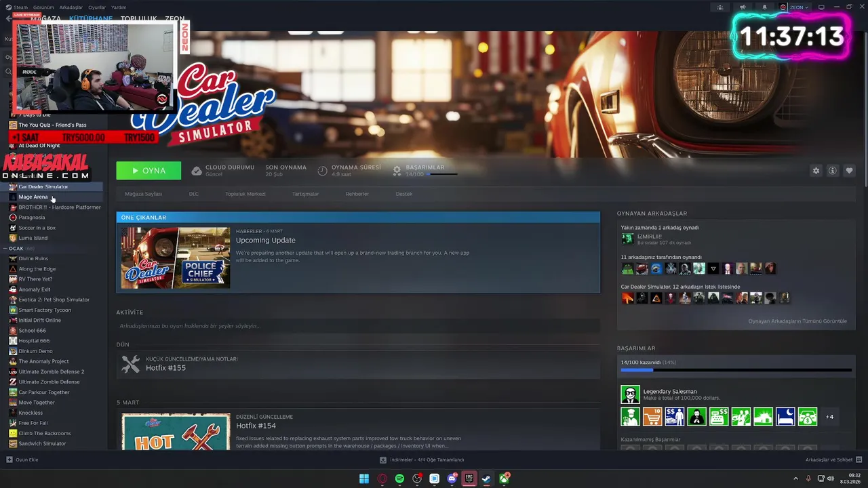Click Legendary Salesman achievement icon
This screenshot has width=868, height=488.
(x=630, y=394)
